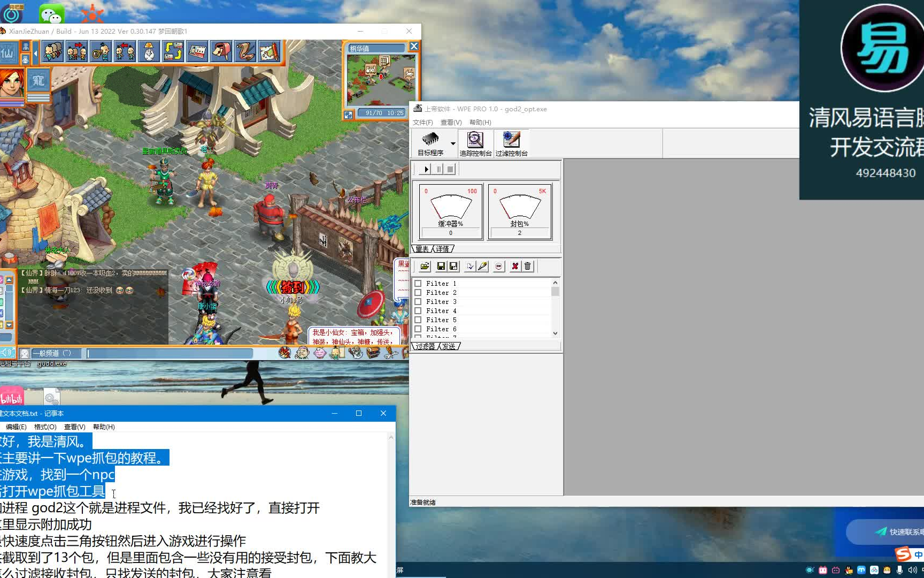
Task: Open the world map icon in game toolbar
Action: coord(269,52)
